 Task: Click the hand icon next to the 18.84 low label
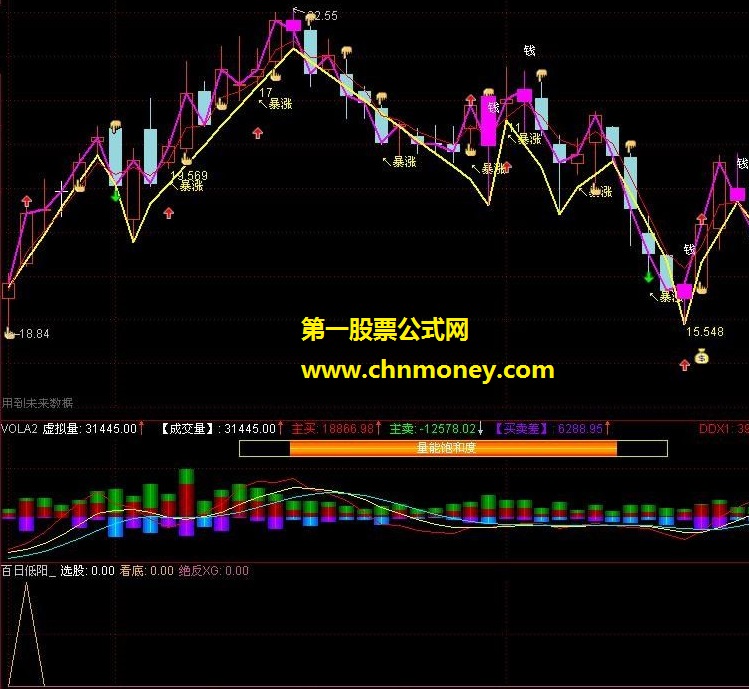(10, 333)
